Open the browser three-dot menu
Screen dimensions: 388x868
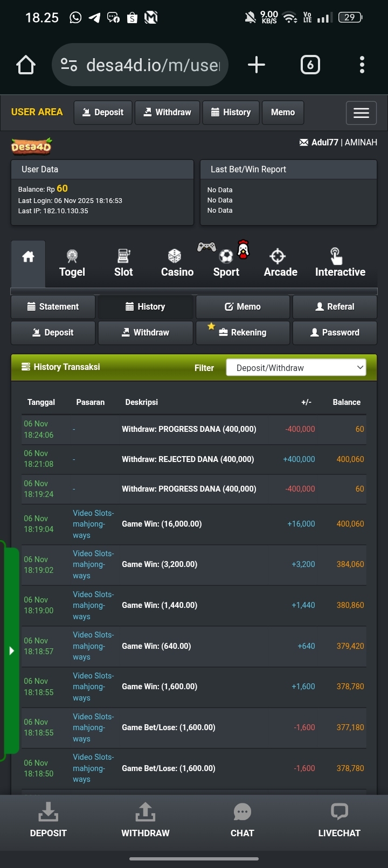tap(362, 65)
